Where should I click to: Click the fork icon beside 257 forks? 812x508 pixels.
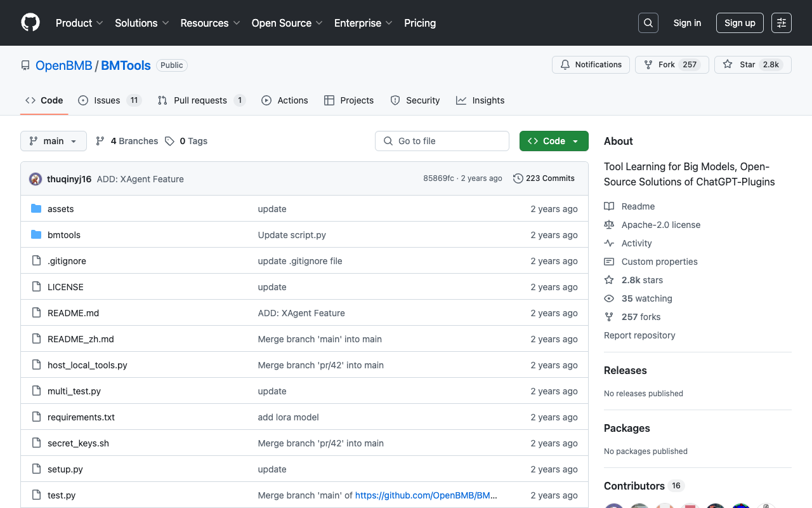609,317
